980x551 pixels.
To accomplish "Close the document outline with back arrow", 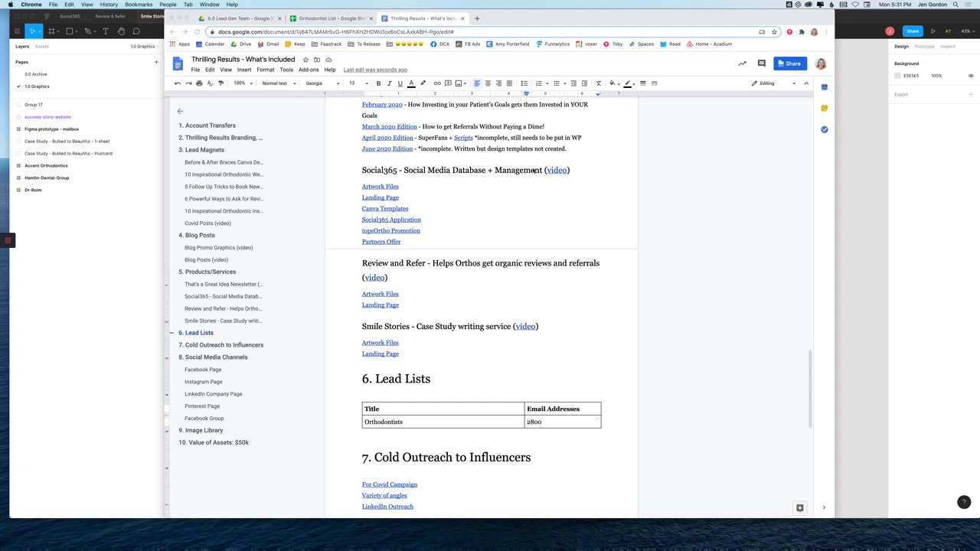I will pos(180,111).
